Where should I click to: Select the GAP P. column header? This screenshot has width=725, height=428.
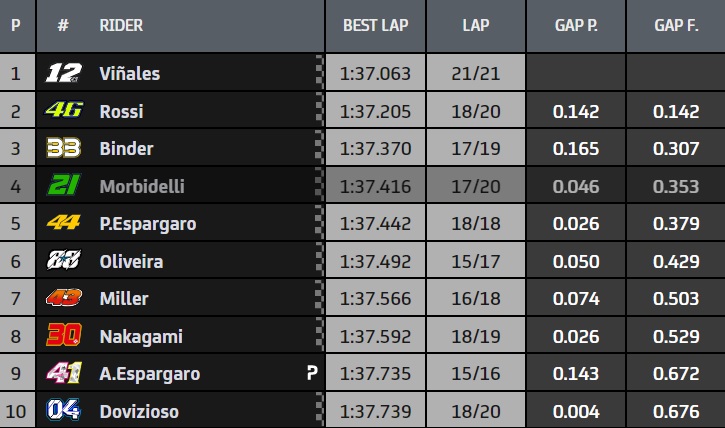point(576,25)
